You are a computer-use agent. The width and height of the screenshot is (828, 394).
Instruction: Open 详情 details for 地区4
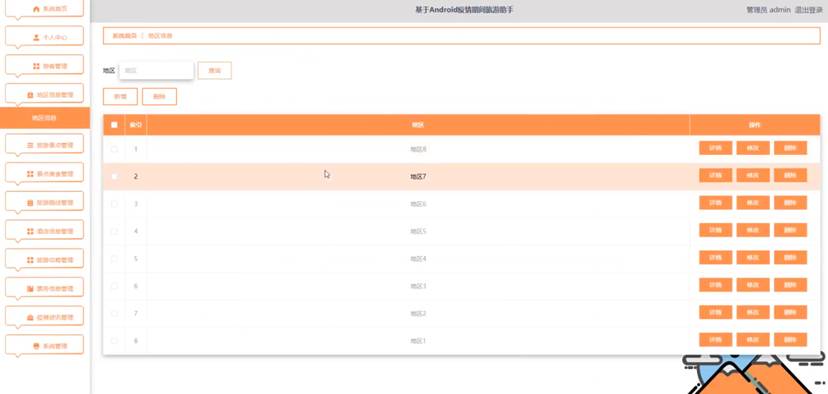tap(716, 258)
